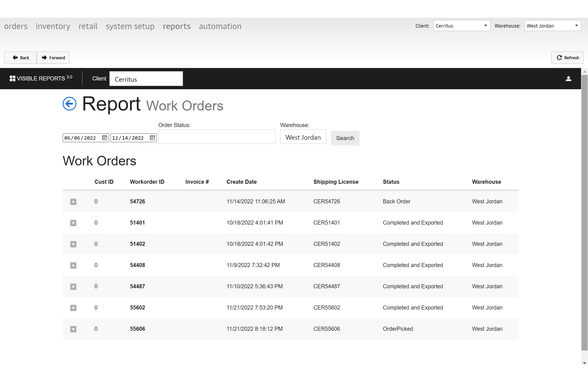Image resolution: width=588 pixels, height=392 pixels.
Task: Click the Forward button
Action: [x=53, y=58]
